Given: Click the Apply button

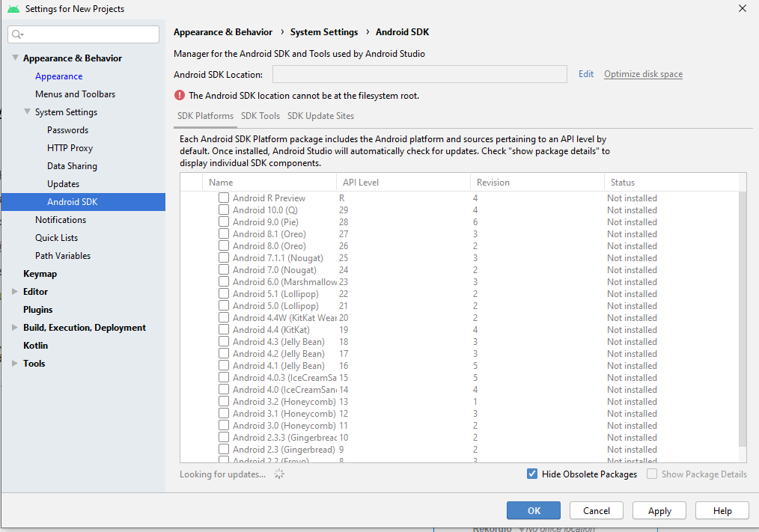Looking at the screenshot, I should [659, 510].
